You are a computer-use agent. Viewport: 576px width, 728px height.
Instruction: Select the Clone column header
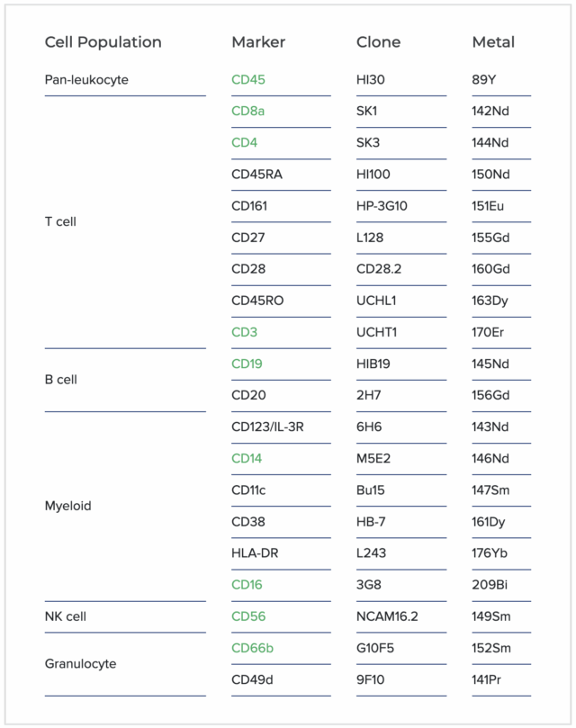[x=378, y=42]
